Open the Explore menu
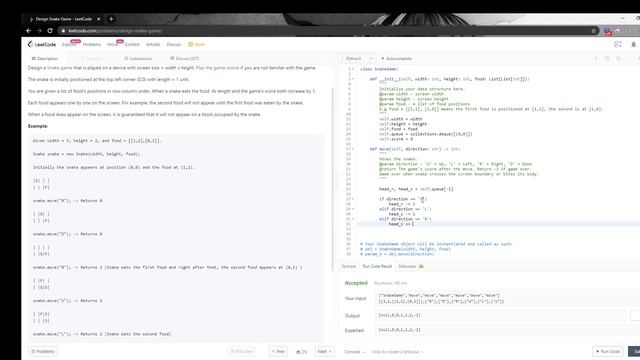This screenshot has height=360, width=640. (x=69, y=44)
